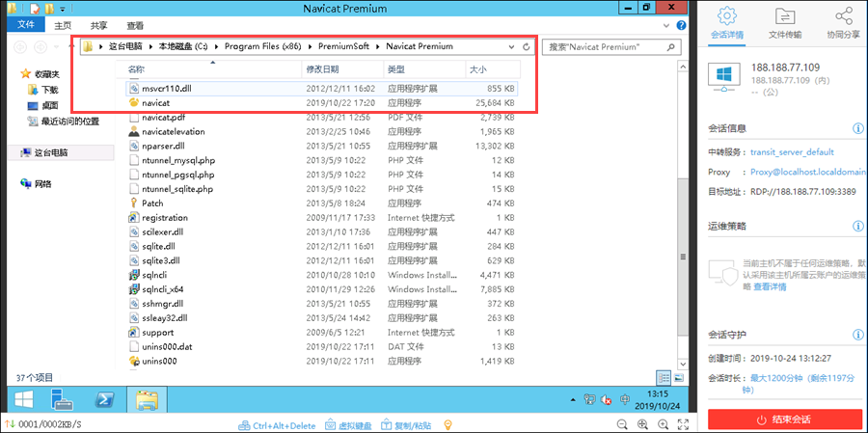This screenshot has height=433, width=868.
Task: Click the info icon beside 会话信息
Action: point(857,128)
